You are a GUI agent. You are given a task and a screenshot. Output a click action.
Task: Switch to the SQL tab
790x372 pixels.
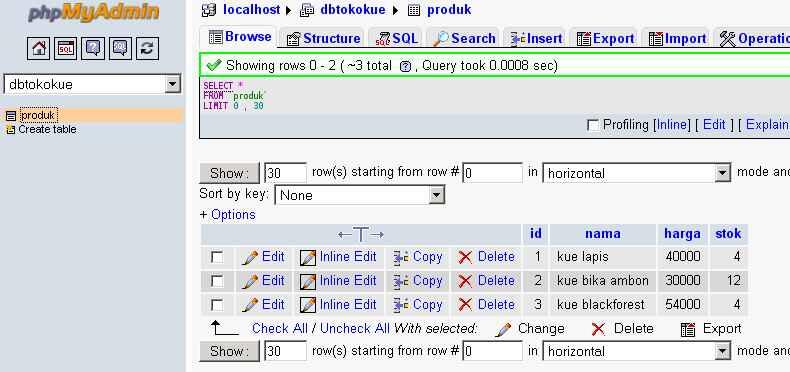397,39
